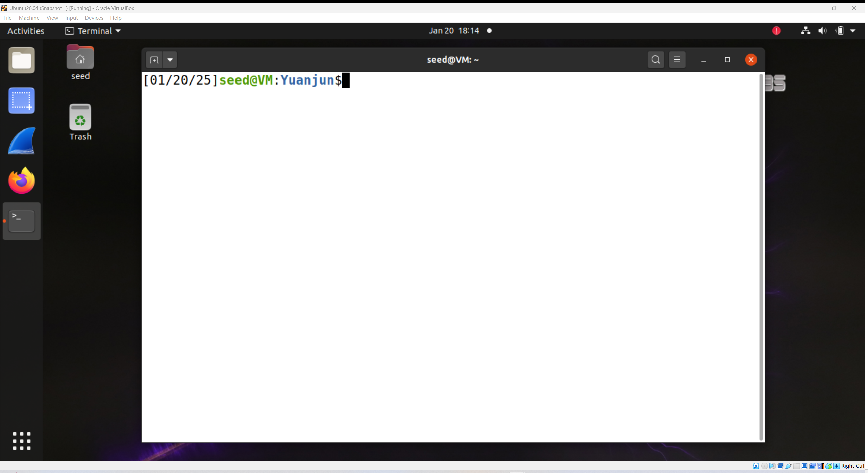Click the Show Applications grid in the dock
Viewport: 868px width, 473px height.
pyautogui.click(x=21, y=441)
